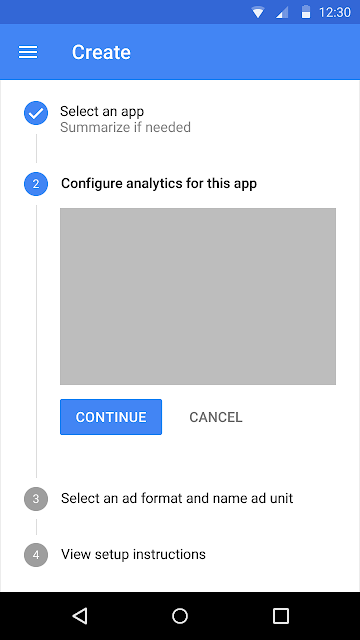The width and height of the screenshot is (360, 640).
Task: Expand the 'View setup instructions' step
Action: 133,554
